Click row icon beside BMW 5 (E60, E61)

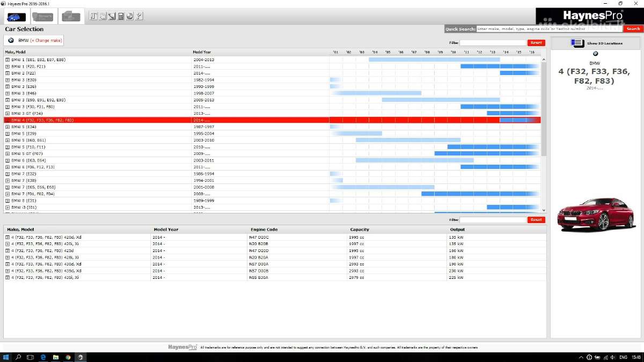pos(8,140)
